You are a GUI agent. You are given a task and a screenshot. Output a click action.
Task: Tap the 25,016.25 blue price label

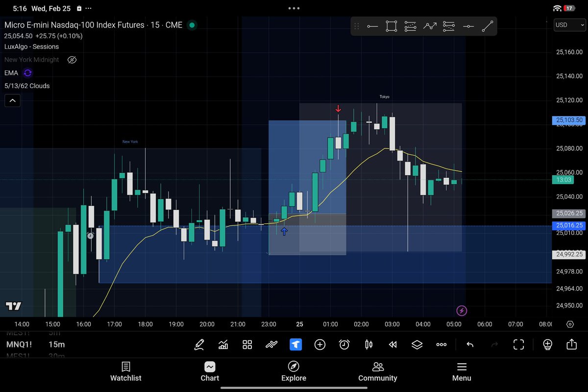click(568, 225)
